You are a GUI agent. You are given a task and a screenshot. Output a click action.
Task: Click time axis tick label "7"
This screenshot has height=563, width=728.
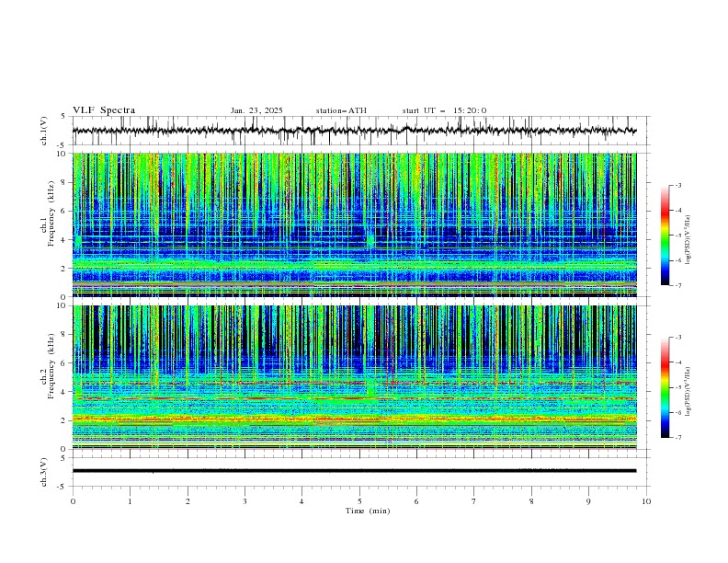(474, 501)
